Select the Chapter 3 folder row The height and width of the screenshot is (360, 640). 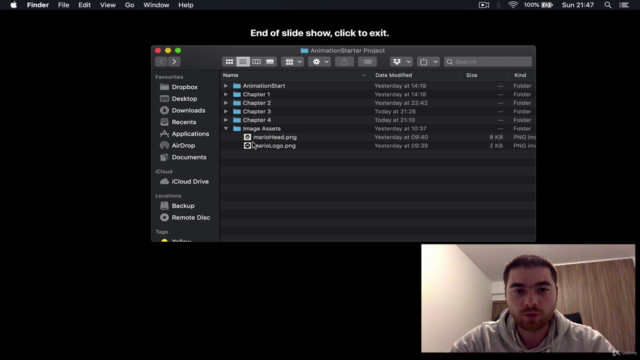(378, 111)
